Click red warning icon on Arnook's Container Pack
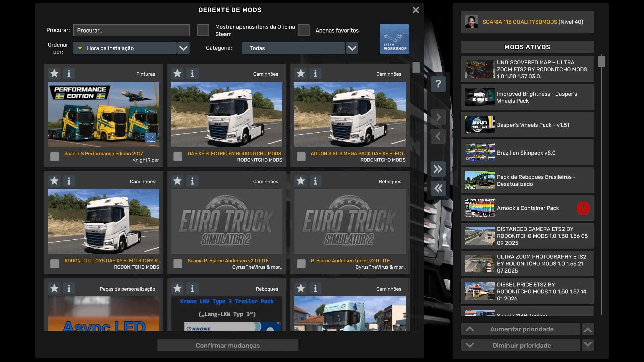The height and width of the screenshot is (362, 644). [x=583, y=208]
